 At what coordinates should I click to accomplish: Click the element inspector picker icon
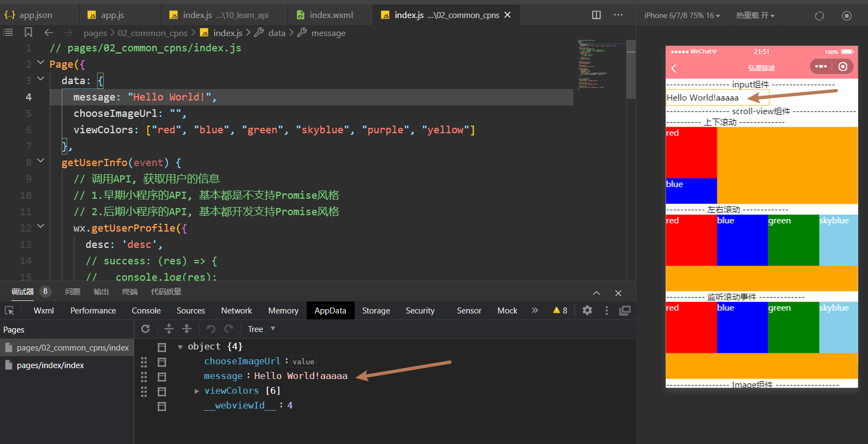pyautogui.click(x=9, y=310)
